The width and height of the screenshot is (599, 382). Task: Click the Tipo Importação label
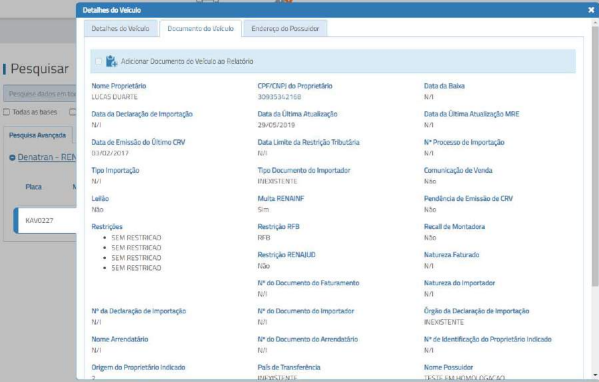click(x=115, y=170)
